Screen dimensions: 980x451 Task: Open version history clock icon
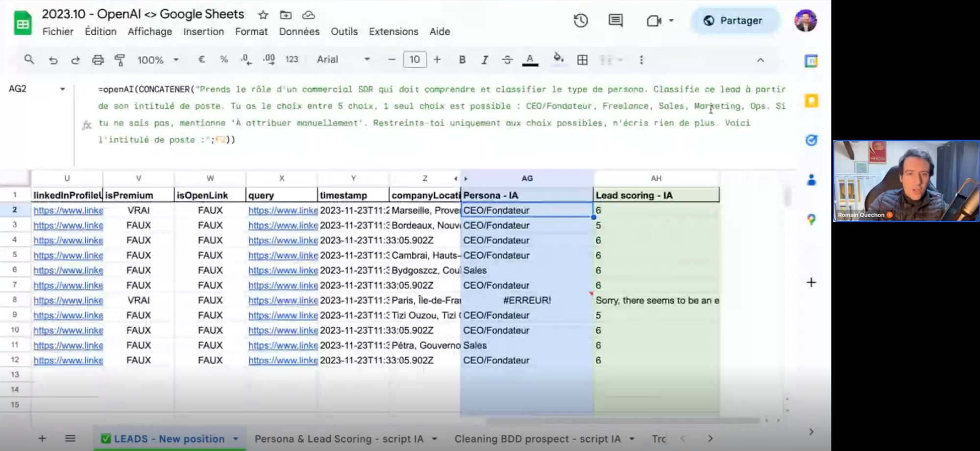click(x=581, y=21)
